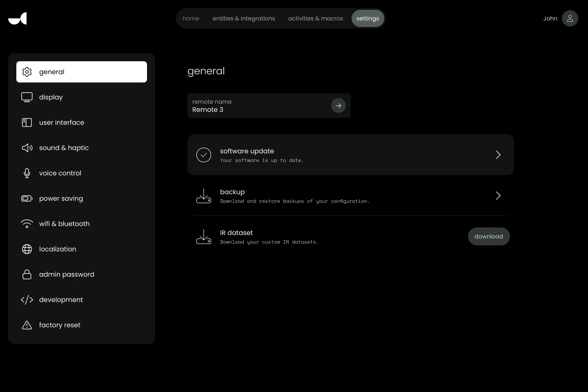
Task: Click the remote name field
Action: (257, 106)
